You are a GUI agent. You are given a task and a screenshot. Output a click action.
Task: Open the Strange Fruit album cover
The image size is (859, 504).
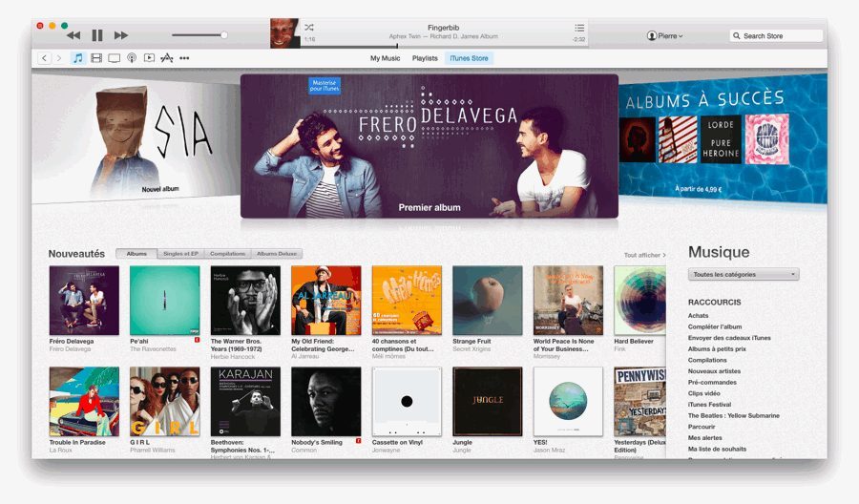click(x=488, y=301)
